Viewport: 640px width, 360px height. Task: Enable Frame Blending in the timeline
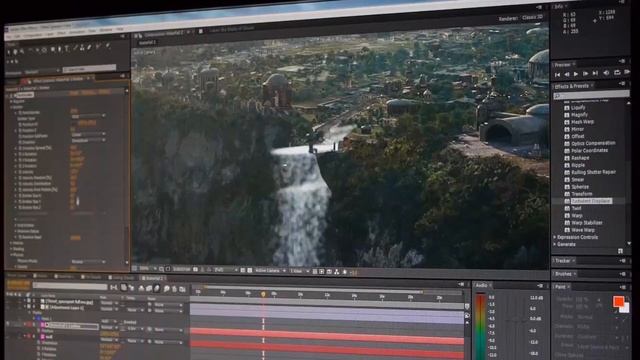tap(149, 288)
